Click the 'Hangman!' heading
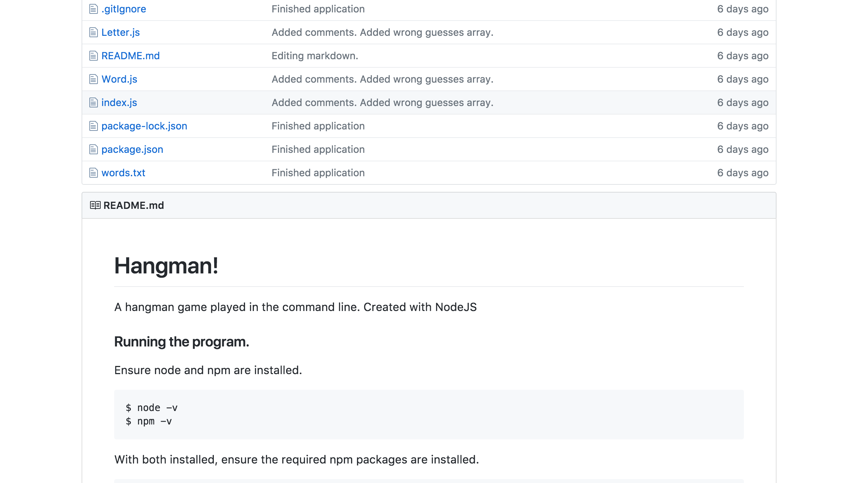Image resolution: width=868 pixels, height=483 pixels. point(166,266)
